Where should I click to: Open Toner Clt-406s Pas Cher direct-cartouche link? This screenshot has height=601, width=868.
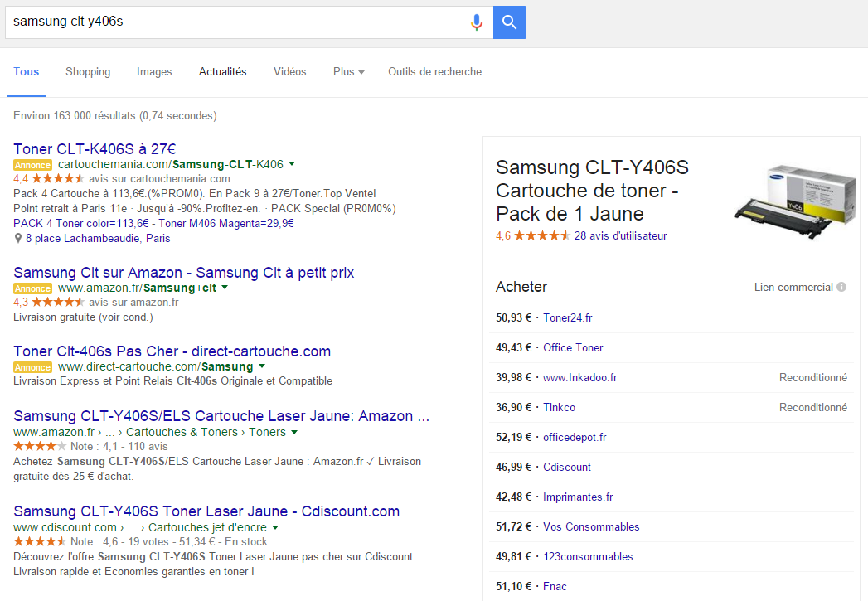[172, 351]
